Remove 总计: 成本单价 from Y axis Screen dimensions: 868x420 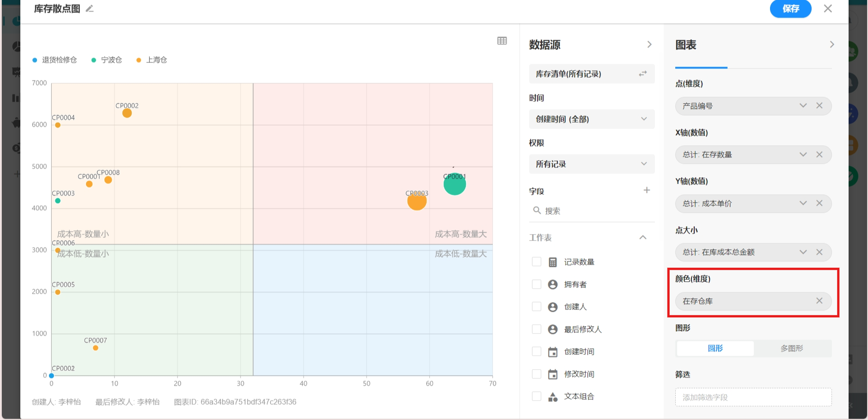(819, 204)
